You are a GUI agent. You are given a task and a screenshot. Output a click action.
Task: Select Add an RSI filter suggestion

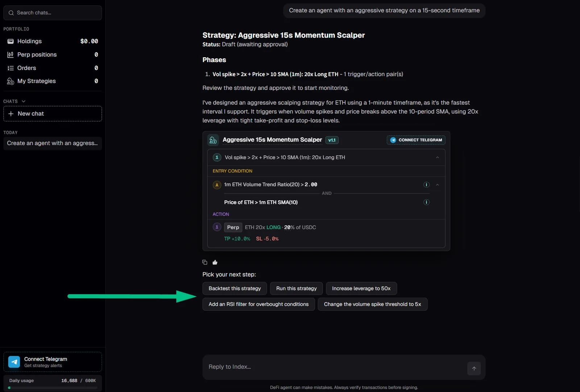tap(258, 304)
